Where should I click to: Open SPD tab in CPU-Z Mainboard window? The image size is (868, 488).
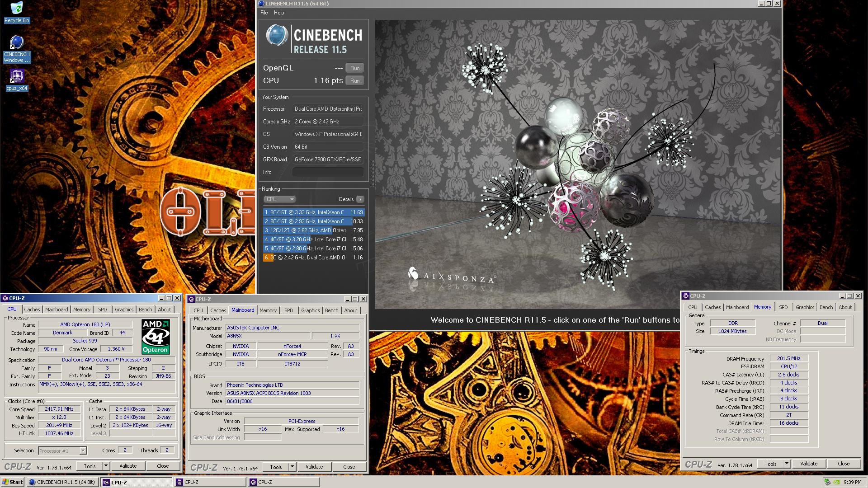pyautogui.click(x=289, y=310)
